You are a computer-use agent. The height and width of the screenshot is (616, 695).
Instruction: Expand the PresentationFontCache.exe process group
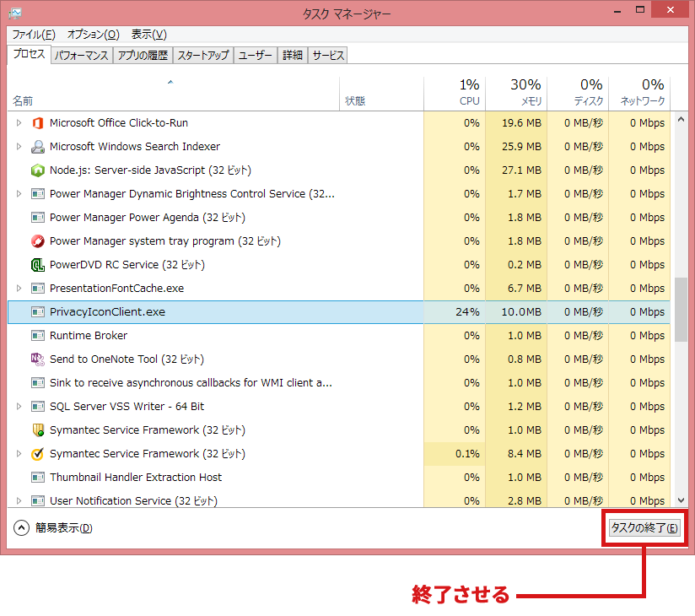[x=19, y=289]
